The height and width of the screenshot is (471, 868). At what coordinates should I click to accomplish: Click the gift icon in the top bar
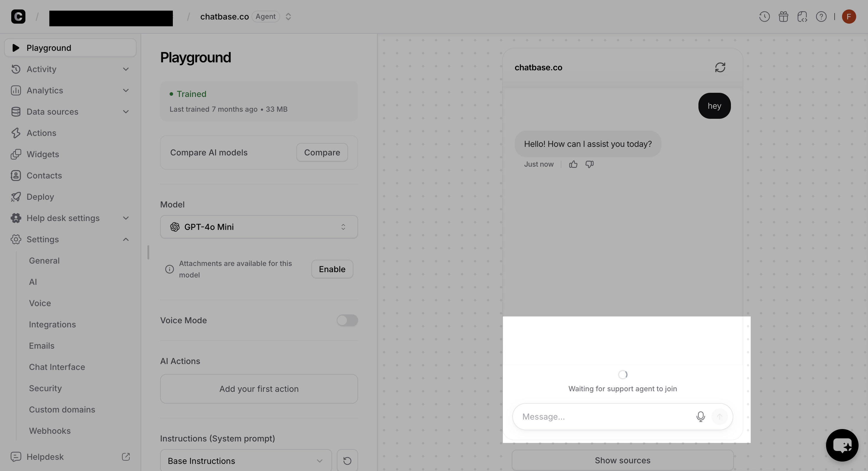[783, 16]
